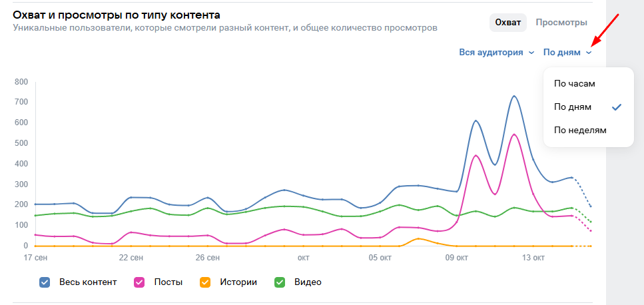Choose По неделям in the period menu
This screenshot has height=305, width=644.
pos(580,130)
